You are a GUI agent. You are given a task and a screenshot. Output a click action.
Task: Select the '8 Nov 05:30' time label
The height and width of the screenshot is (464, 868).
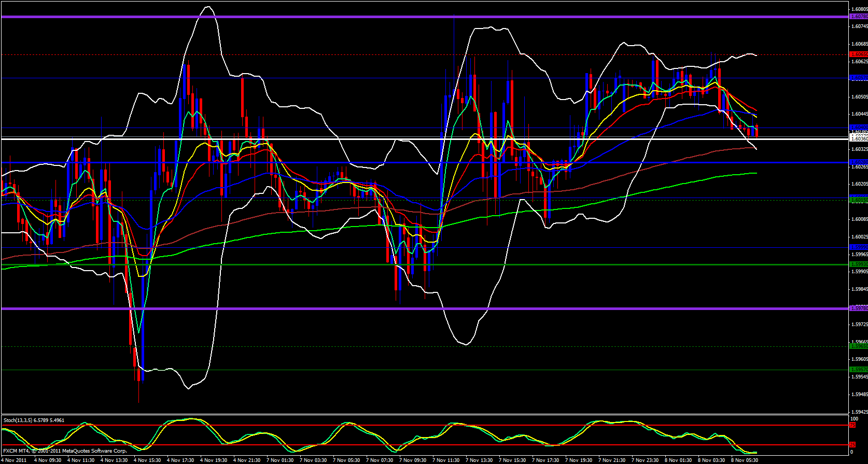[x=745, y=460]
